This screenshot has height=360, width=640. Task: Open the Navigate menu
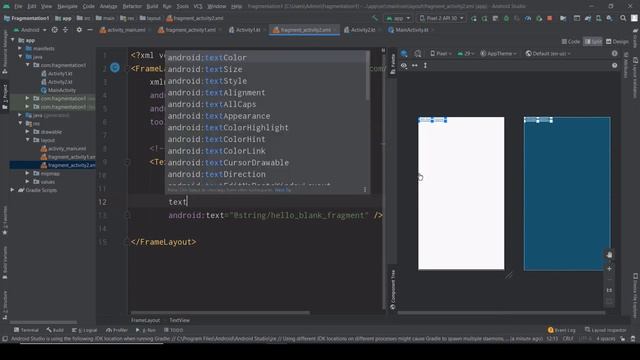pos(67,6)
